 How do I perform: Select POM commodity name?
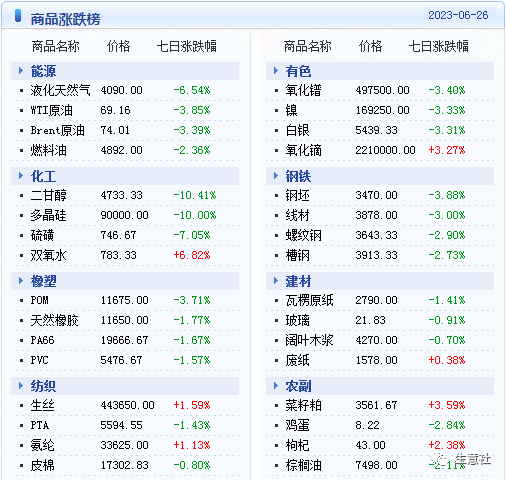point(40,300)
